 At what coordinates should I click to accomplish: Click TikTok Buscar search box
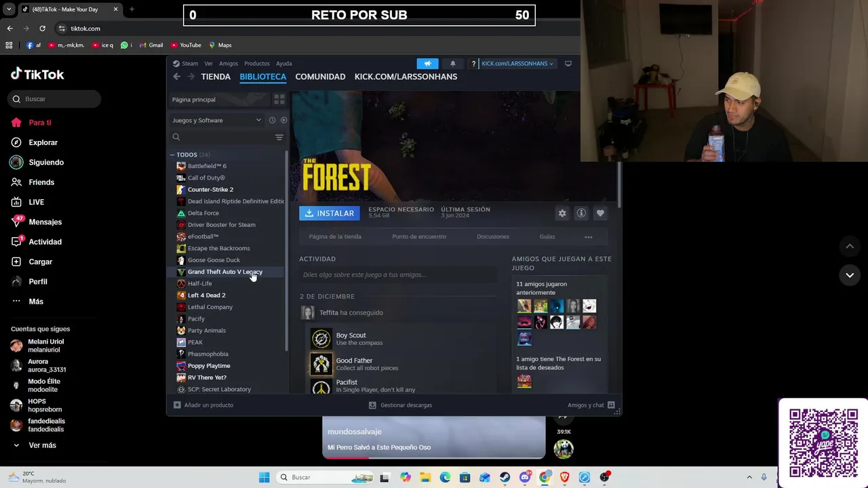click(x=56, y=99)
